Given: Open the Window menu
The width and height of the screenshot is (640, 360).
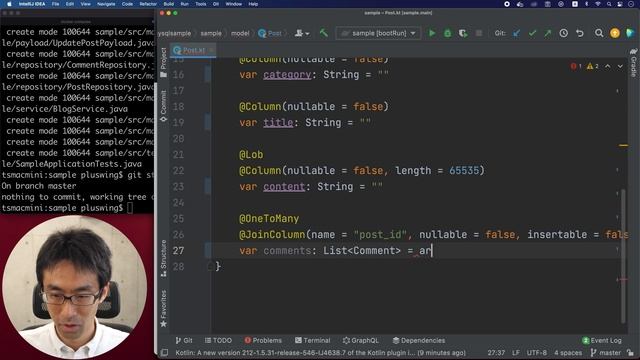Looking at the screenshot, I should pos(233,4).
